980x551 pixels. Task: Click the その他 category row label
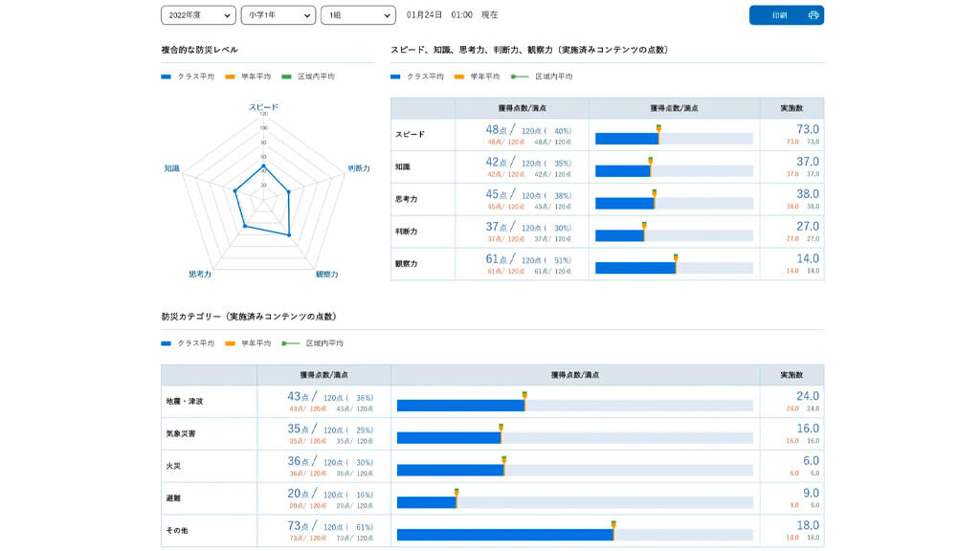(177, 530)
